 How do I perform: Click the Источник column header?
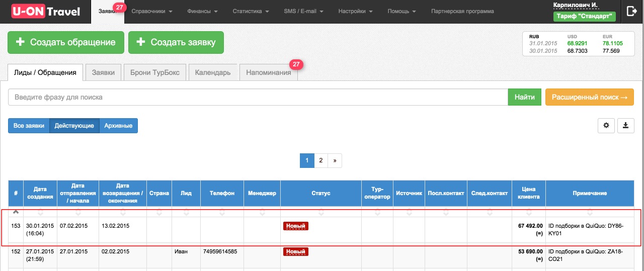(x=409, y=193)
